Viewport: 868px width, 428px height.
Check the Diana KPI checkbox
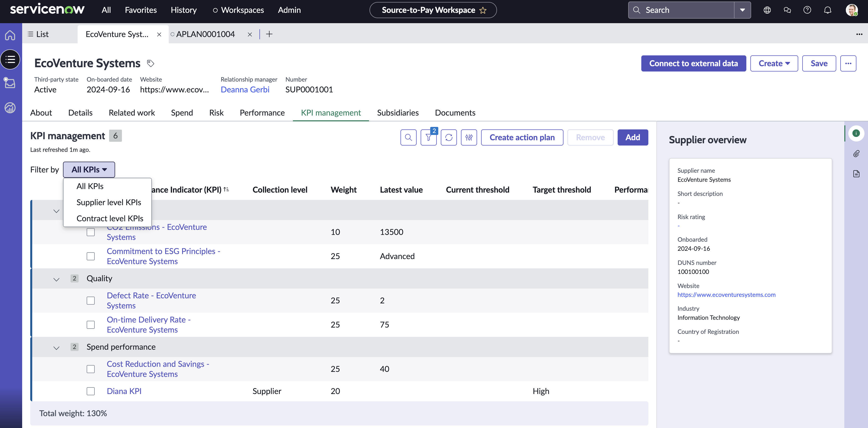point(91,391)
